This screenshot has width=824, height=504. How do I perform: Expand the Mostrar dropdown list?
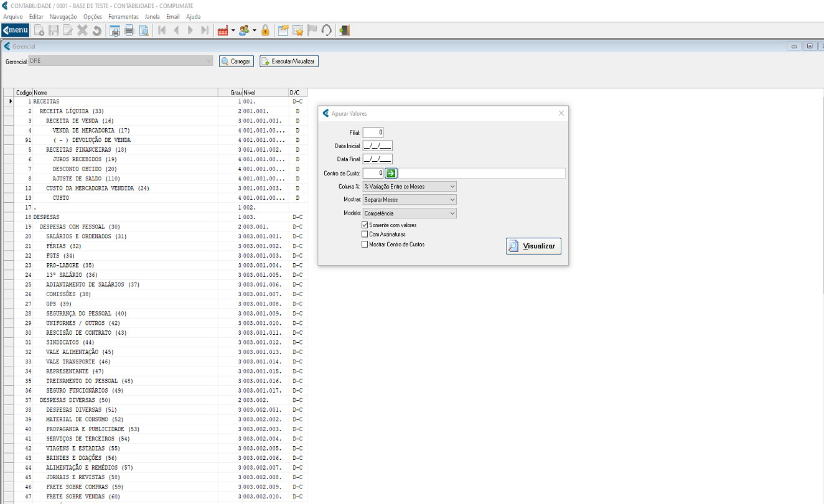(x=410, y=200)
